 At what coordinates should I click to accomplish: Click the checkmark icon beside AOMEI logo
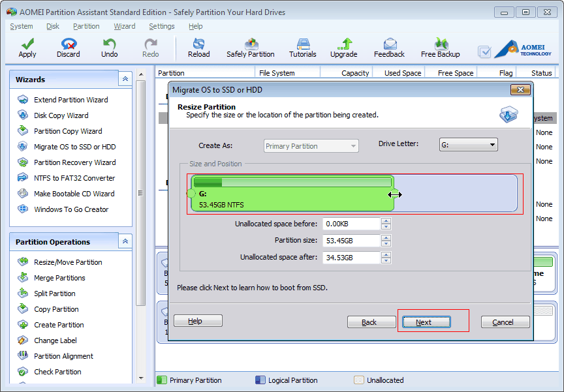(x=484, y=52)
